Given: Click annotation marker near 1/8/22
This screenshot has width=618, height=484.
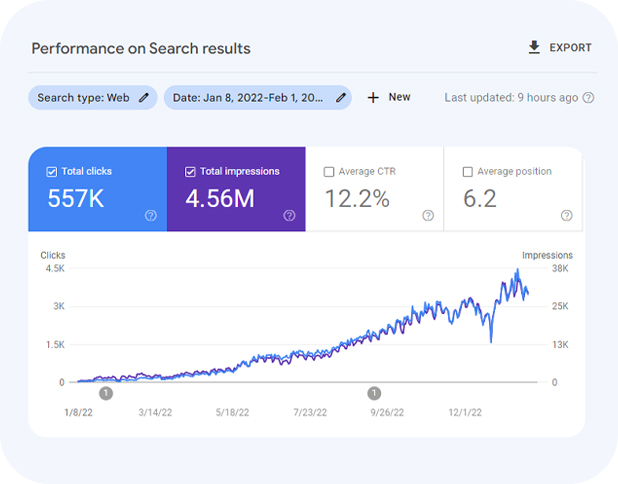Looking at the screenshot, I should coord(106,393).
